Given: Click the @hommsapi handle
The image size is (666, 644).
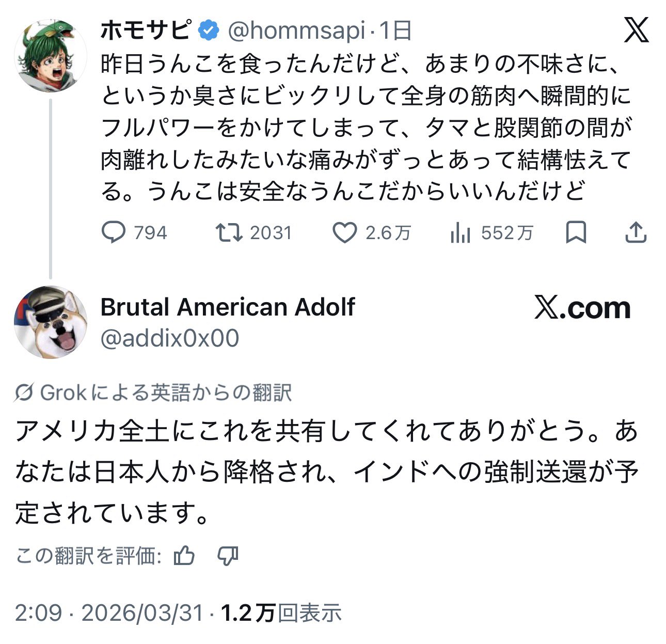Looking at the screenshot, I should point(296,31).
